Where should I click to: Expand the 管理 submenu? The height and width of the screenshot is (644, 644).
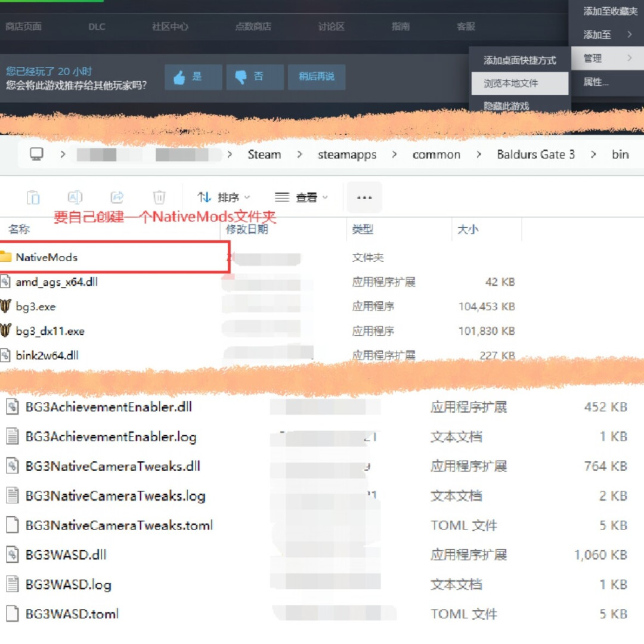(608, 58)
